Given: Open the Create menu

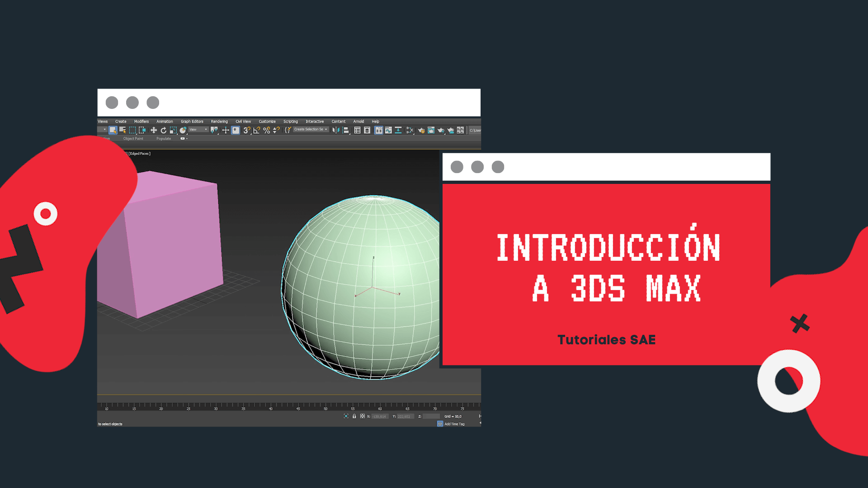Looking at the screenshot, I should point(121,122).
